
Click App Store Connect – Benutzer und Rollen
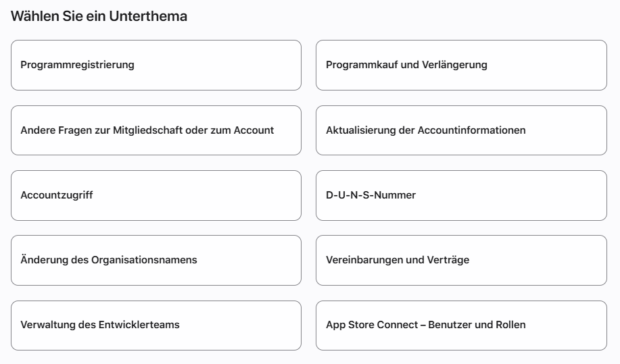click(x=461, y=326)
